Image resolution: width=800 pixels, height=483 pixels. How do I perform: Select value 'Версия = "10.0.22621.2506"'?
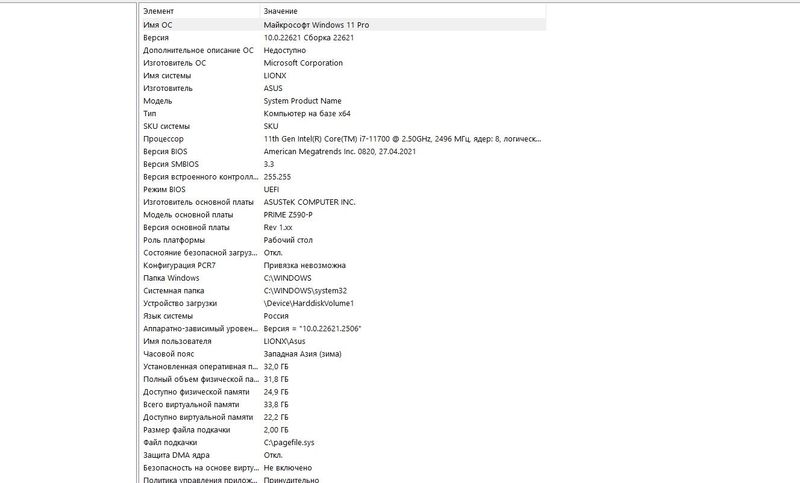(x=312, y=328)
